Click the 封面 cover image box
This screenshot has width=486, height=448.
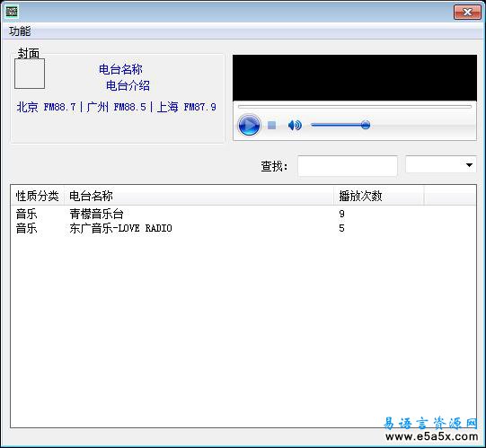(30, 74)
